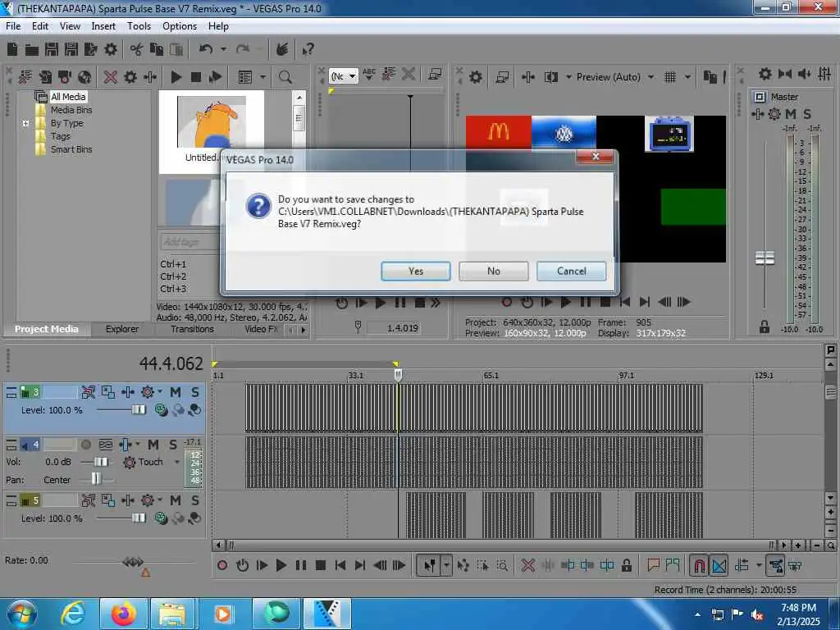This screenshot has width=840, height=630.
Task: Select the All Media tree item
Action: (68, 97)
